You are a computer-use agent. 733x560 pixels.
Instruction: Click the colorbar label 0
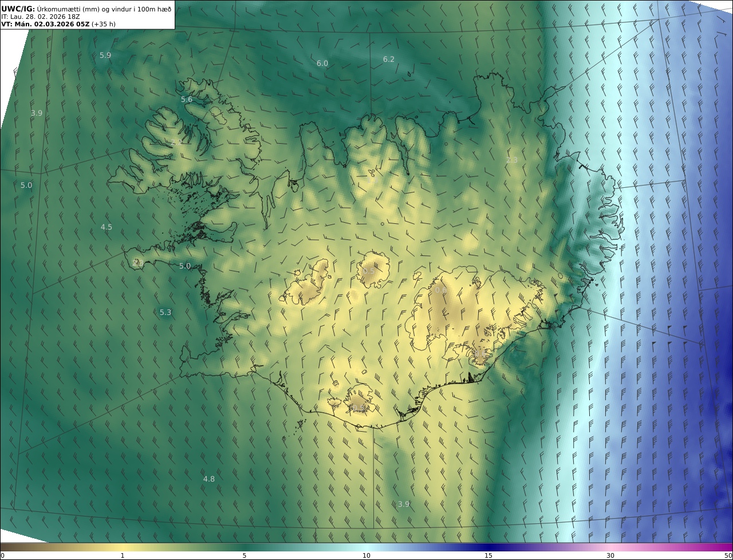pyautogui.click(x=2, y=555)
